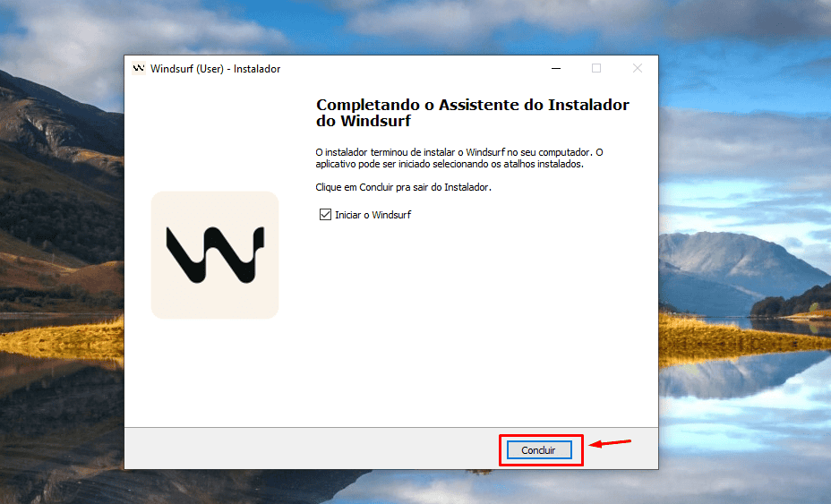This screenshot has height=504, width=831.
Task: Minimize the Windsurf installer window
Action: (556, 68)
